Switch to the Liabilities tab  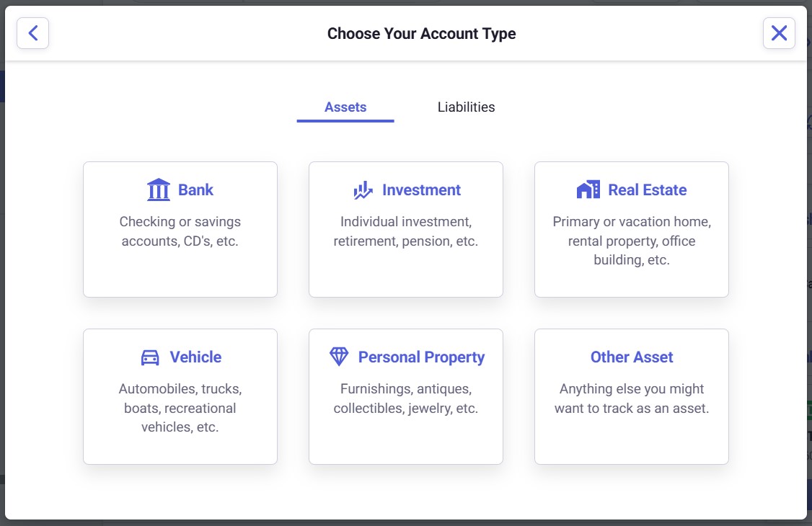[x=466, y=107]
